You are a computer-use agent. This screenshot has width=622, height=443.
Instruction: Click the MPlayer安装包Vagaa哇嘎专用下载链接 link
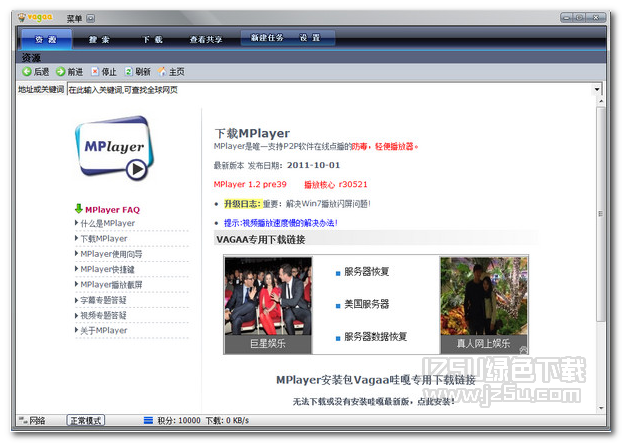376,380
